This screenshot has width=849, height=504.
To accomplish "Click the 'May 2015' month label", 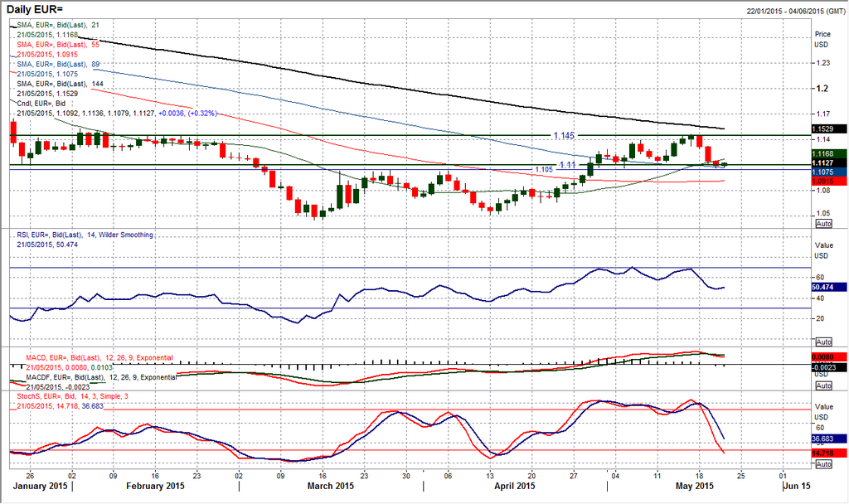I will tap(695, 486).
